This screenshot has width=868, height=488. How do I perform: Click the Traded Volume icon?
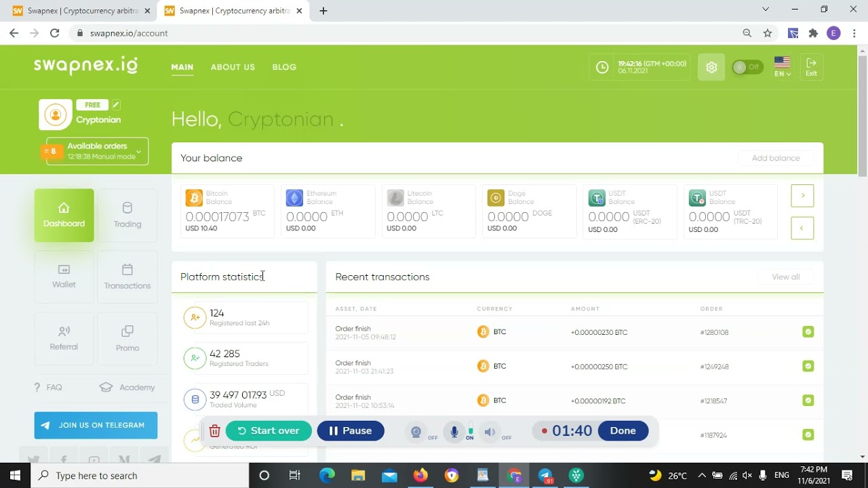pyautogui.click(x=195, y=399)
